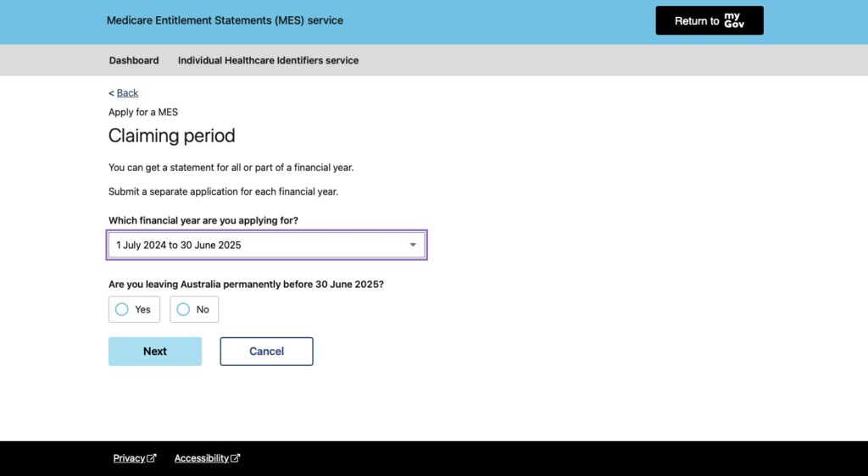The width and height of the screenshot is (868, 476).
Task: Click the external link icon beside Privacy
Action: (x=152, y=457)
